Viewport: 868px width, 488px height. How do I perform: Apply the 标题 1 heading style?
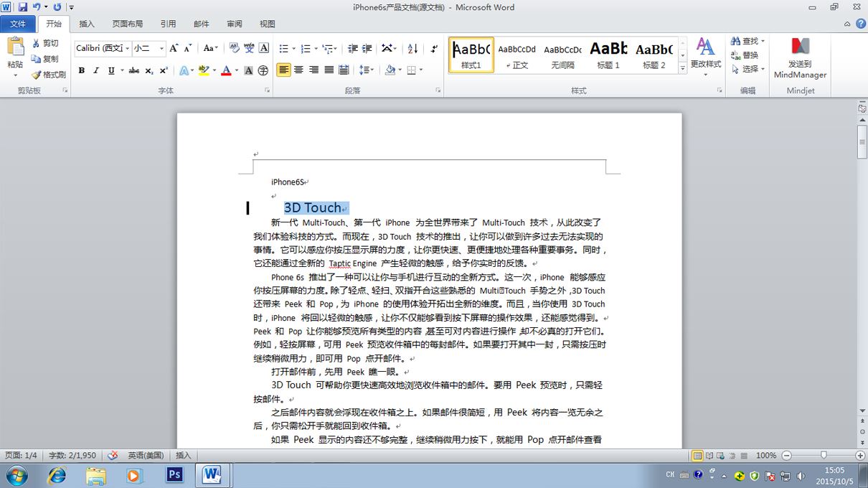click(x=608, y=55)
